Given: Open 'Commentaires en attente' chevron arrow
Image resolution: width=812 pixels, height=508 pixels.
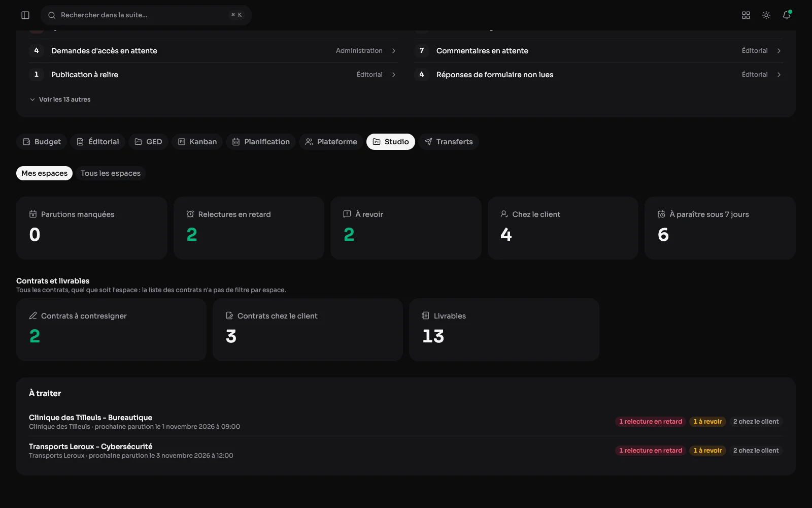Looking at the screenshot, I should coord(779,51).
